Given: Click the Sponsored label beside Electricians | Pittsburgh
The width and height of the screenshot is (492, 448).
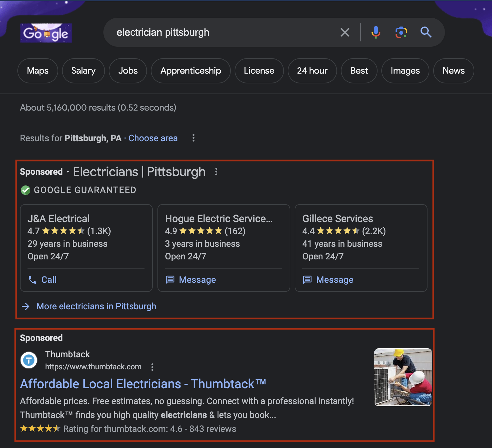Looking at the screenshot, I should (41, 172).
